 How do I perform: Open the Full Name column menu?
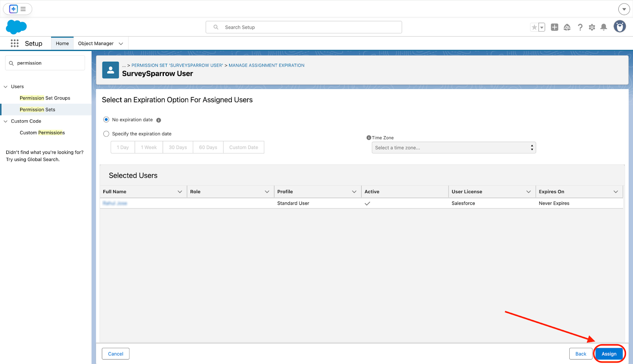point(180,192)
